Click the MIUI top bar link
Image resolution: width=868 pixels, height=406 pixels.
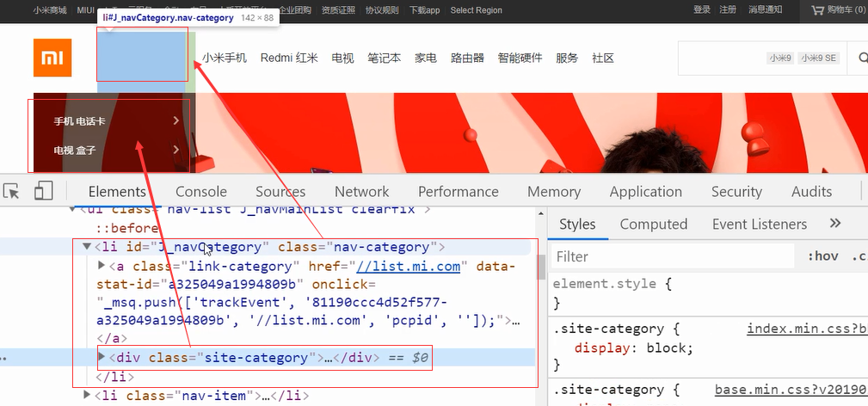pyautogui.click(x=85, y=10)
